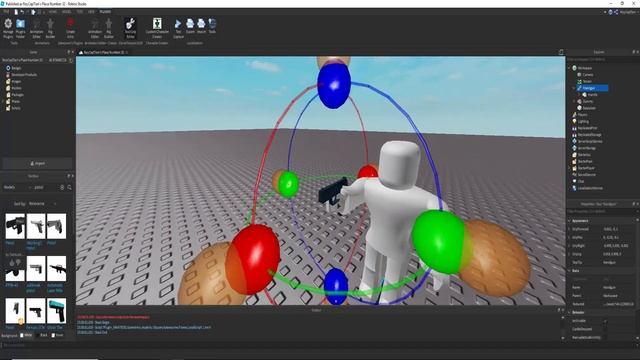Select SoundService in Explorer
Screen dimensions: 640x360
pyautogui.click(x=587, y=175)
